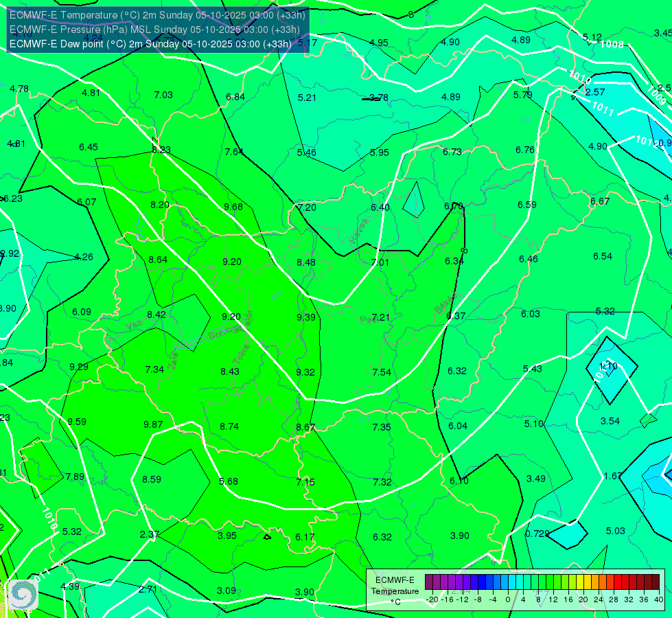The image size is (672, 618).
Task: Click the 5.68 temperature value
Action: point(229,481)
